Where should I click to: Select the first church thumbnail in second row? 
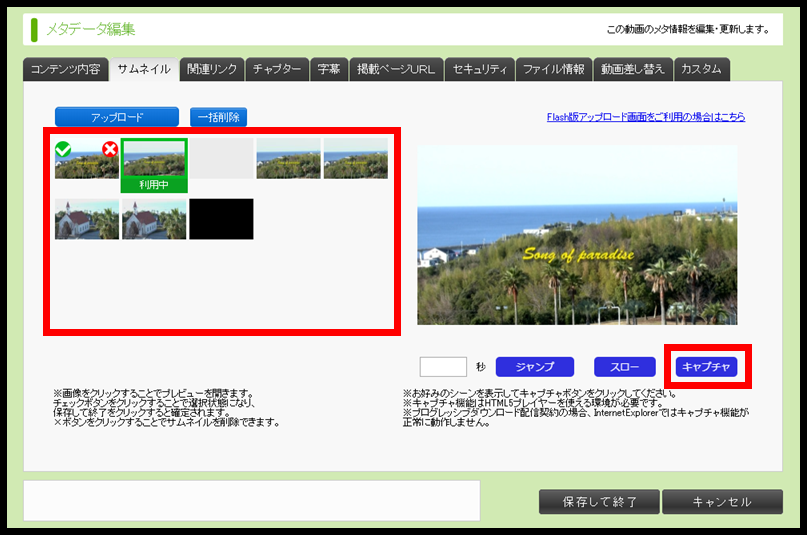point(87,219)
